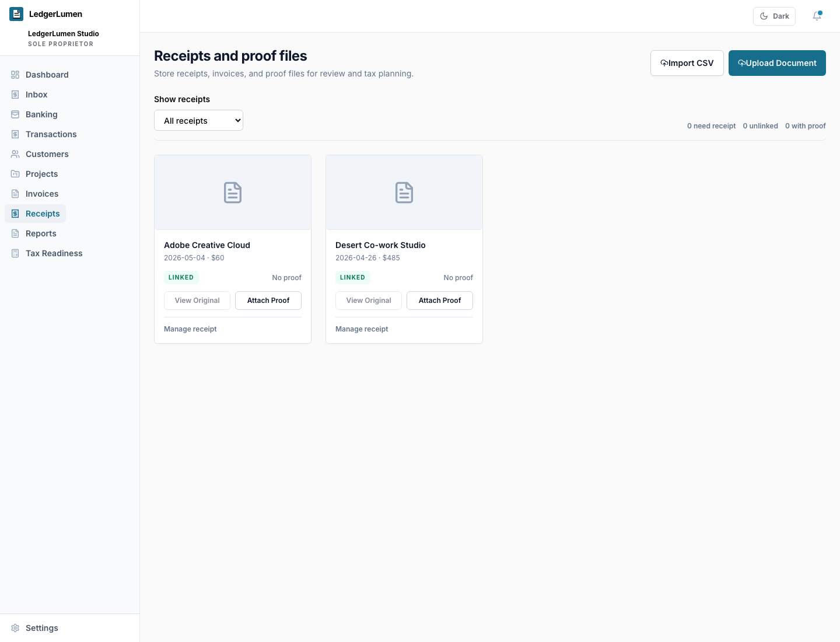Open Projects section
840x642 pixels.
[x=34, y=174]
